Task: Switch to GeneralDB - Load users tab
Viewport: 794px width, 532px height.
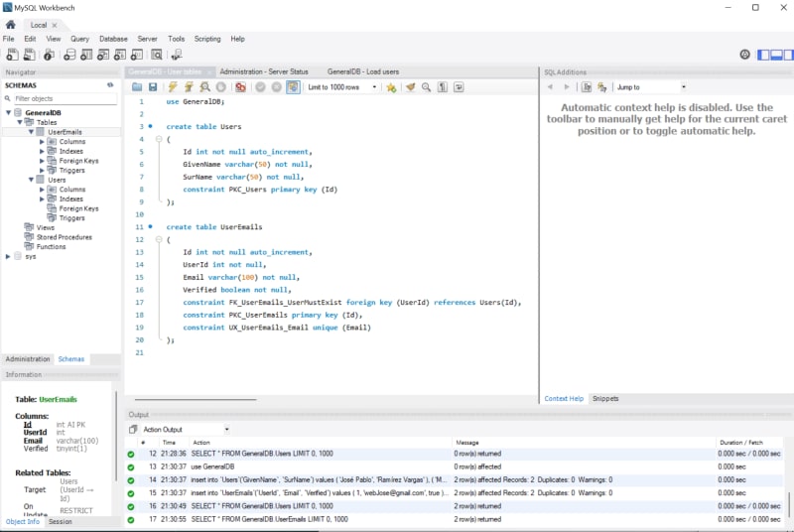Action: tap(363, 71)
